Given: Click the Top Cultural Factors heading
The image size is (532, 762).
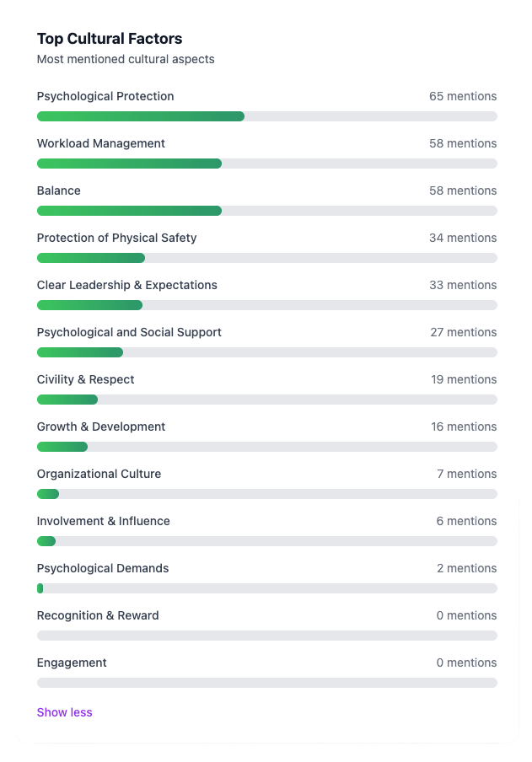Looking at the screenshot, I should (109, 39).
